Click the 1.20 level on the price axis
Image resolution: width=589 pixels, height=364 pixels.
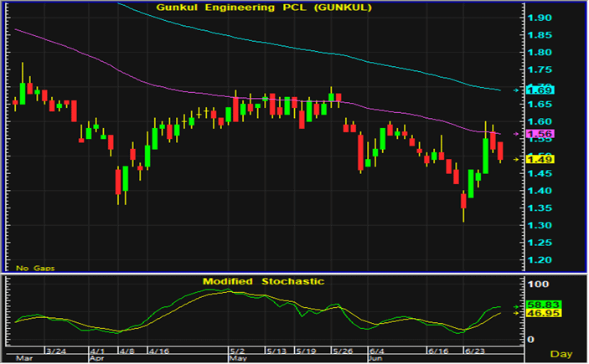pyautogui.click(x=539, y=260)
